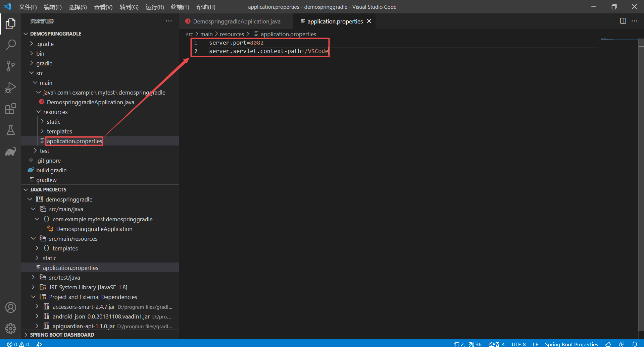Expand the explorer templates folder
Viewport: 644px width, 347px height.
coord(100,131)
